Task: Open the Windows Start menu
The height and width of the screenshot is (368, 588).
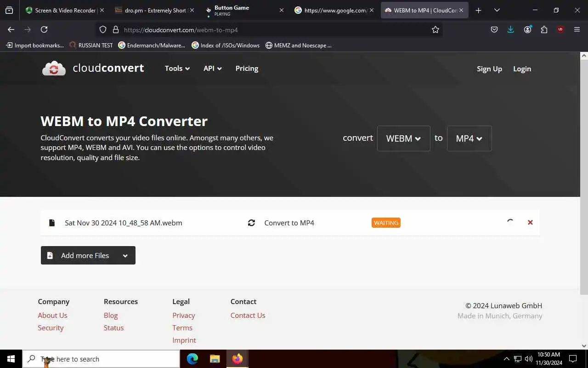Action: click(x=11, y=359)
